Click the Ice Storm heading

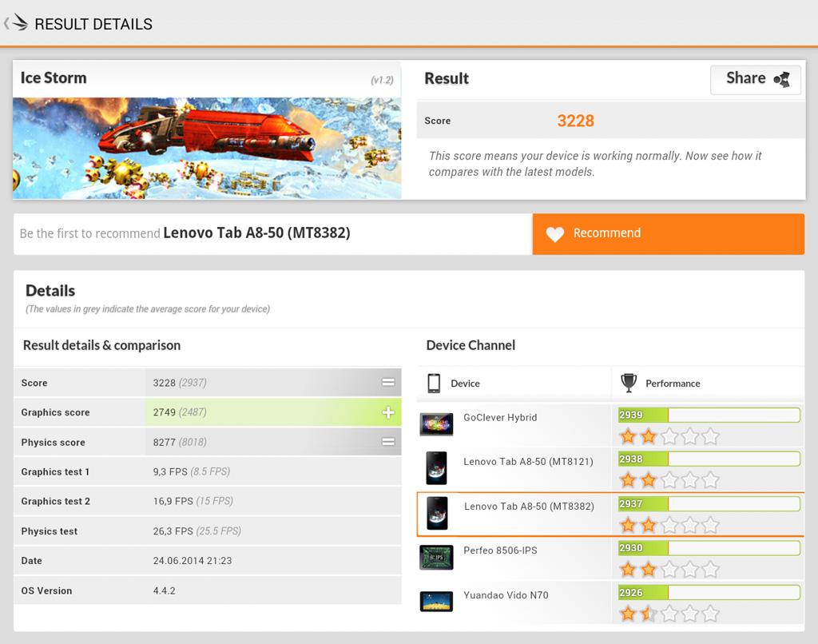click(x=54, y=78)
